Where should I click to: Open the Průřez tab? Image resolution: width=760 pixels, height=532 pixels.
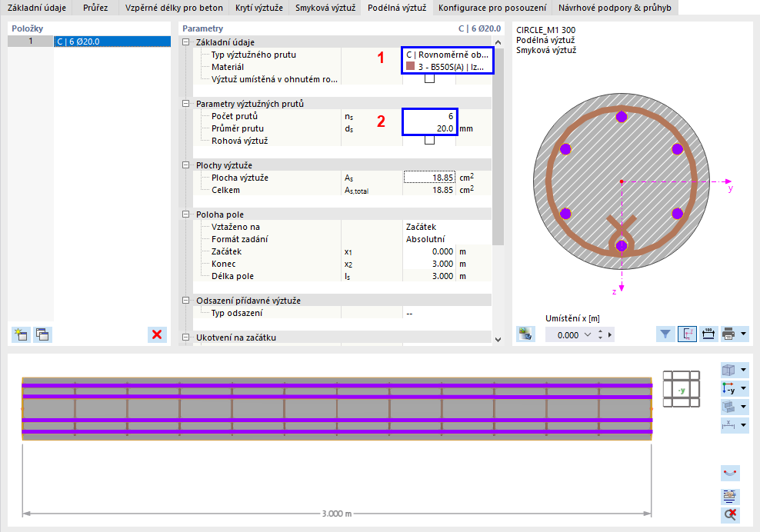click(x=95, y=8)
